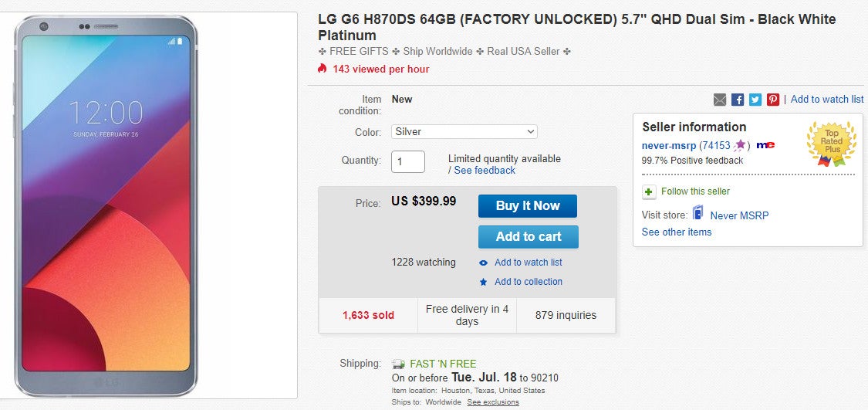Share listing via Facebook icon
The width and height of the screenshot is (868, 410).
(738, 100)
